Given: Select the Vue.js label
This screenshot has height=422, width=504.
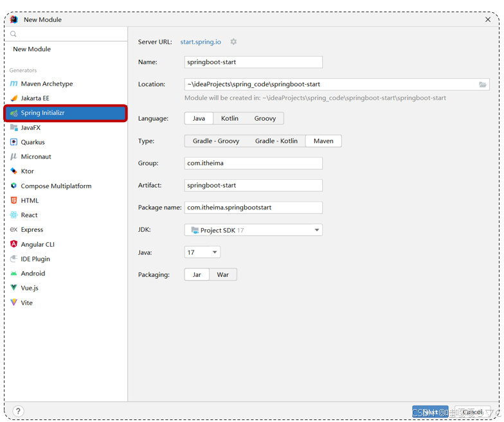Looking at the screenshot, I should tap(30, 288).
